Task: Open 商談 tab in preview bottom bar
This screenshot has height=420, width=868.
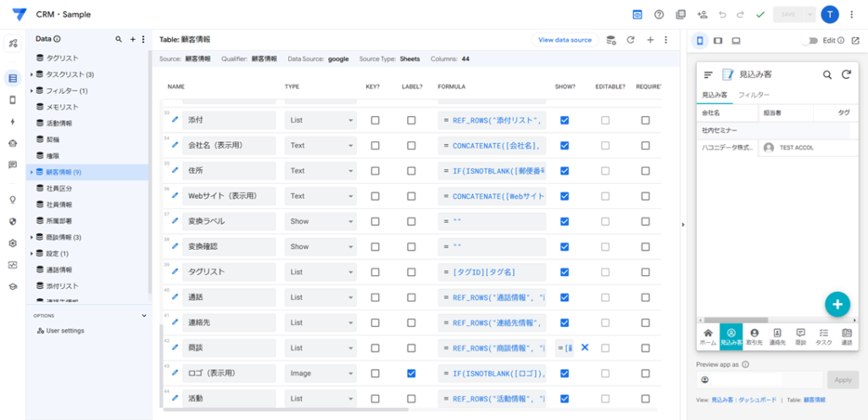Action: (800, 336)
